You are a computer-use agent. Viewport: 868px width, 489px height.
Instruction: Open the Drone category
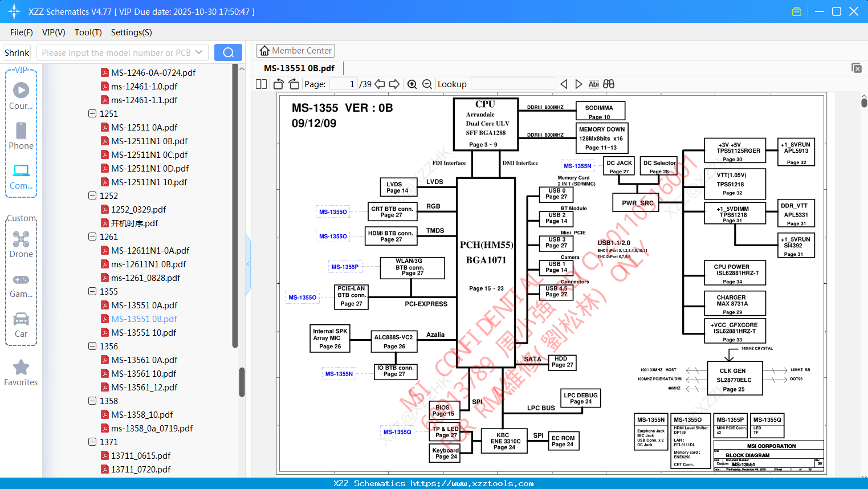coord(21,244)
